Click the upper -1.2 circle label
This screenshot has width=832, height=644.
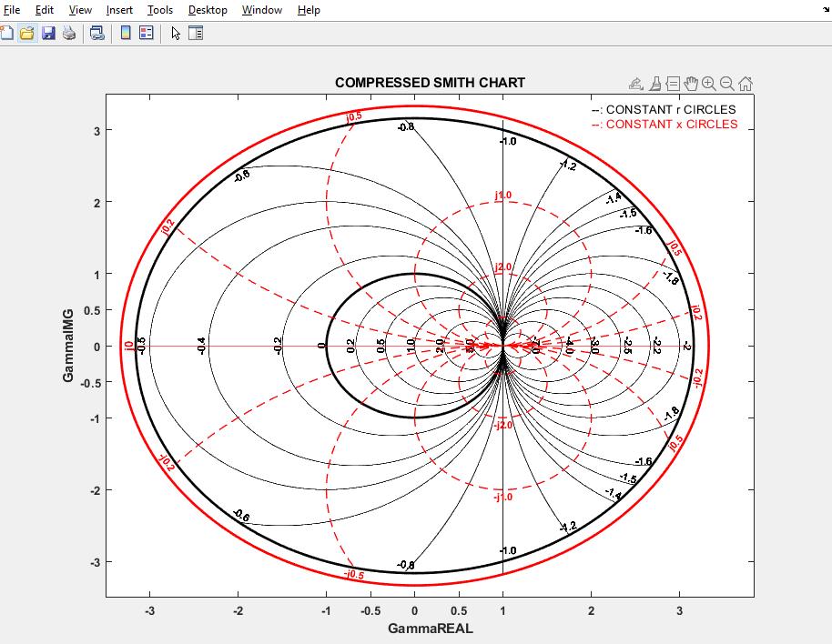(x=568, y=166)
